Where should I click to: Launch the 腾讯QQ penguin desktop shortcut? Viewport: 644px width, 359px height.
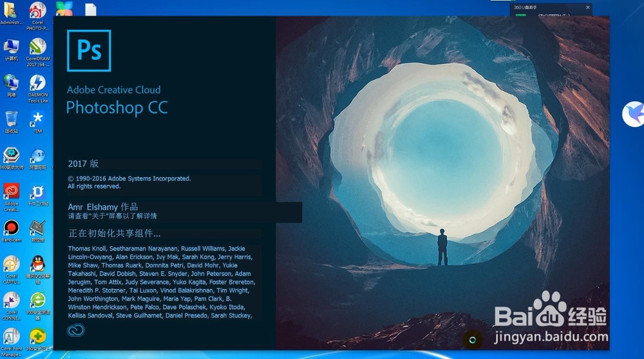[38, 270]
